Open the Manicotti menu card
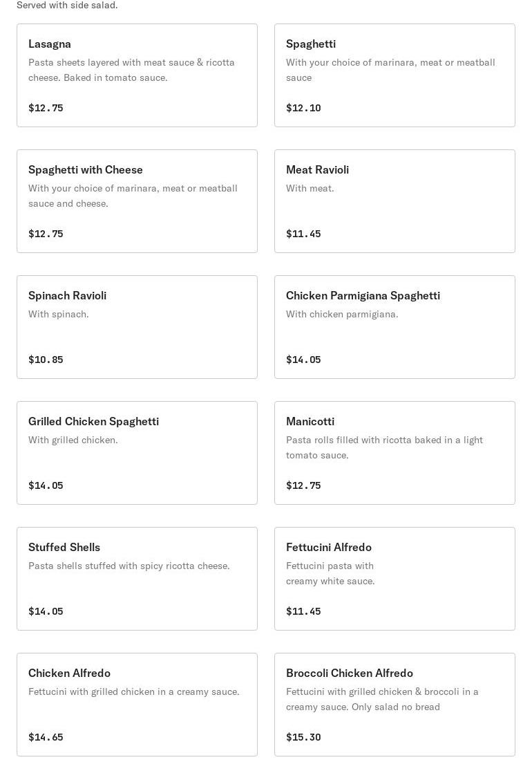This screenshot has width=532, height=762. [x=395, y=453]
